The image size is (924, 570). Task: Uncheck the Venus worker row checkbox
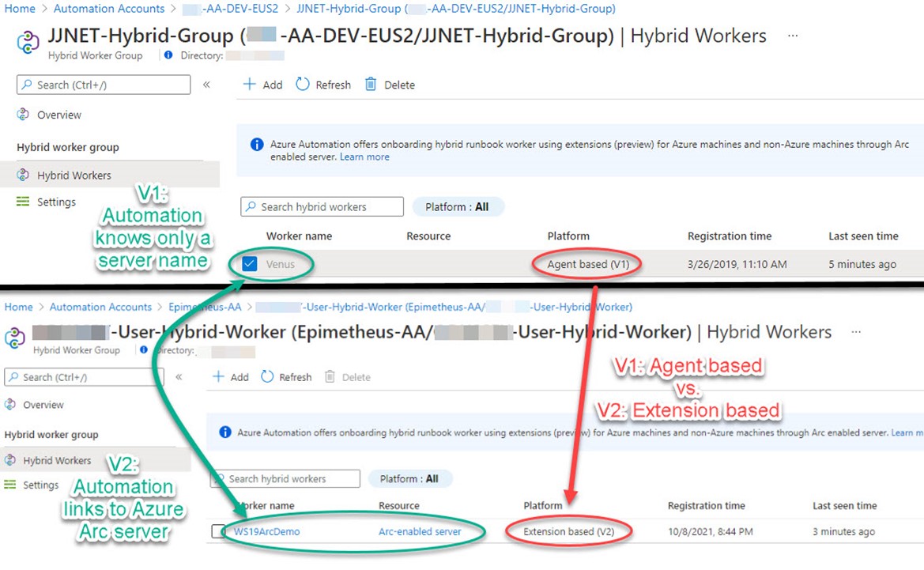(x=249, y=263)
